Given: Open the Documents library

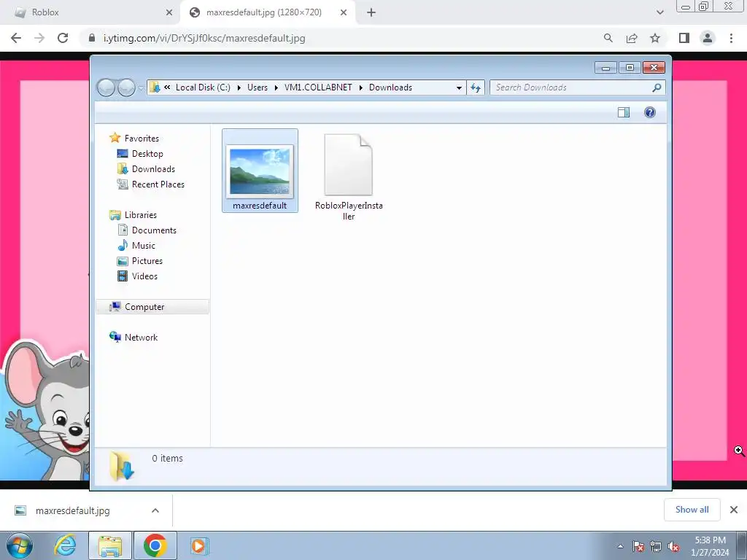Looking at the screenshot, I should pyautogui.click(x=154, y=230).
